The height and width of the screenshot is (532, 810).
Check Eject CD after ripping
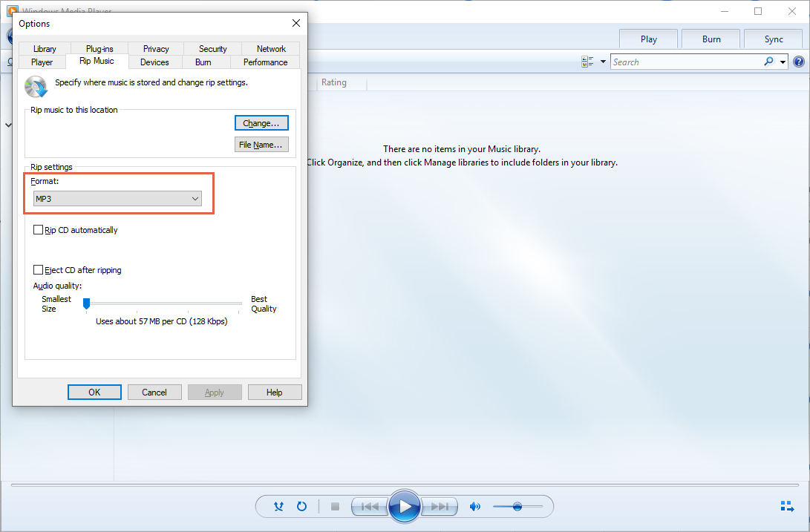38,270
